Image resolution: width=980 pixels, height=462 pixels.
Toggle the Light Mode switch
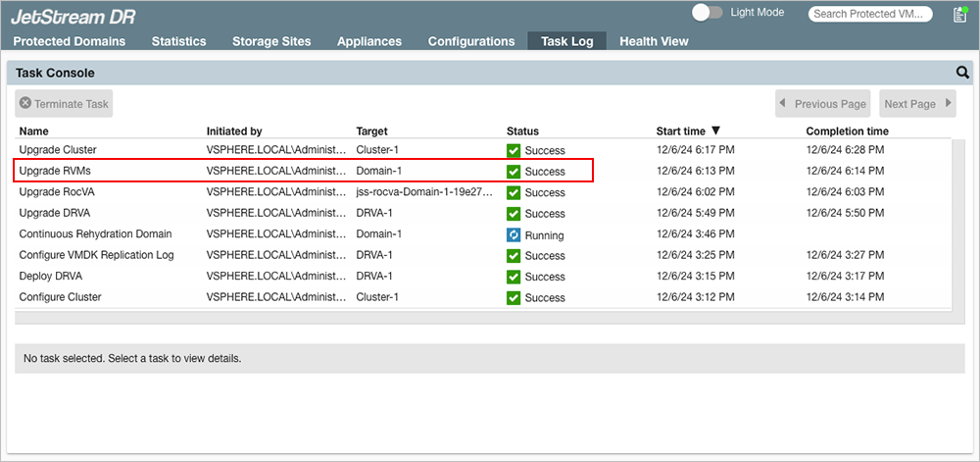click(707, 13)
